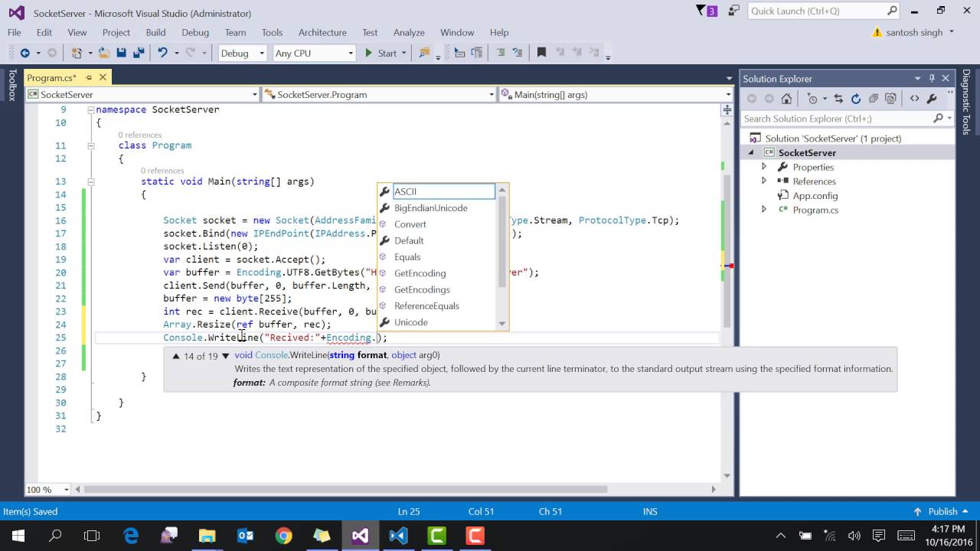980x551 pixels.
Task: Expand the References node in Solution Explorer
Action: pyautogui.click(x=763, y=181)
